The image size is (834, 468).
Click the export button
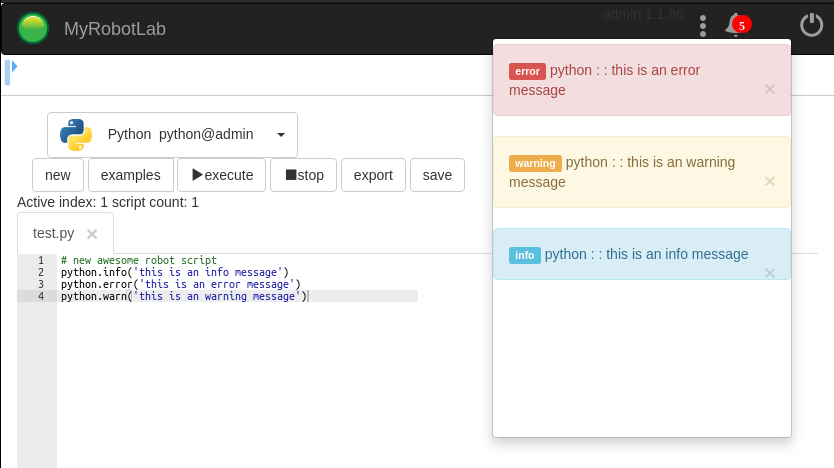373,175
